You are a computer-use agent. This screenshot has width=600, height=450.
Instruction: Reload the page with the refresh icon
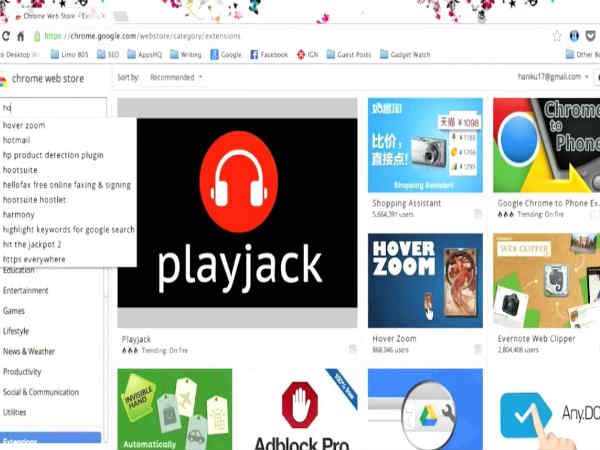coord(5,36)
